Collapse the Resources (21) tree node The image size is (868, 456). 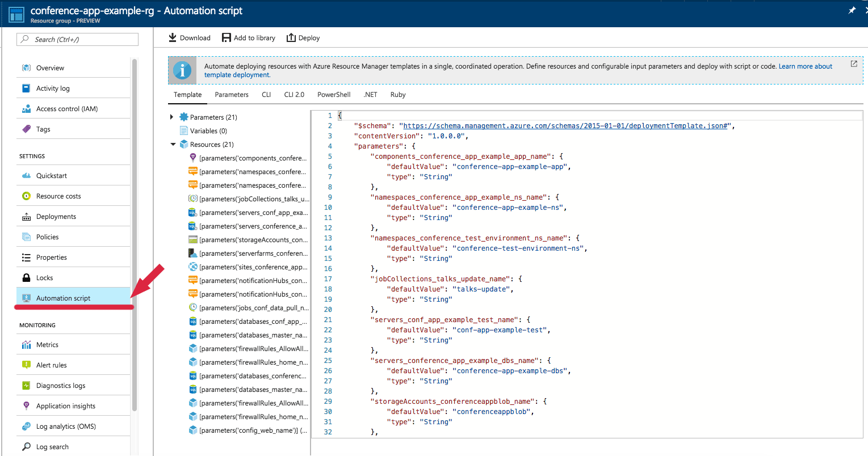[x=173, y=145]
